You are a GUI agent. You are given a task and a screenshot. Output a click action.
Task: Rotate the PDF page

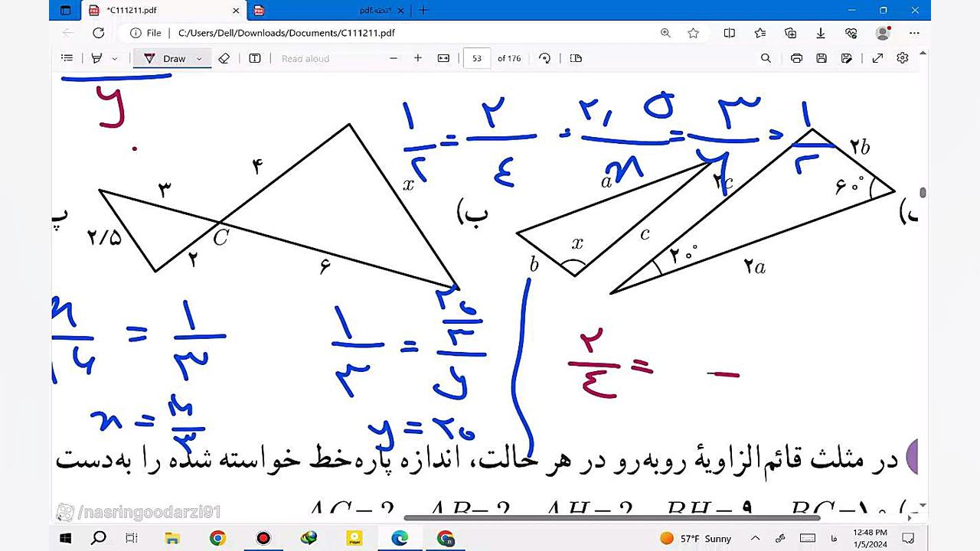(544, 58)
